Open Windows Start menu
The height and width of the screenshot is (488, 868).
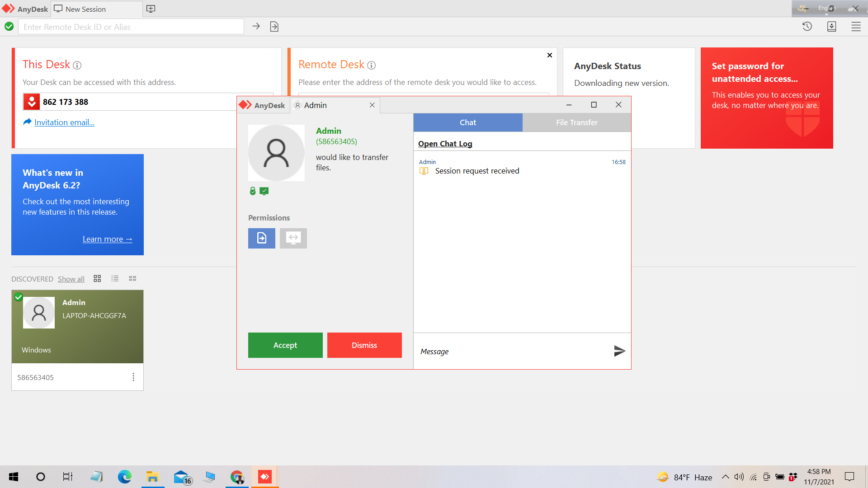[14, 477]
